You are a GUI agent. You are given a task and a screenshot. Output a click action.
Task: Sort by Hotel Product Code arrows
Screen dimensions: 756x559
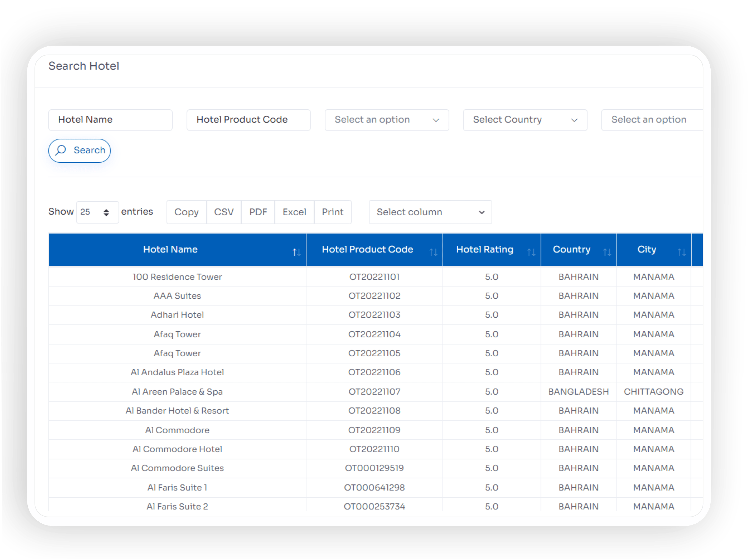coord(434,252)
